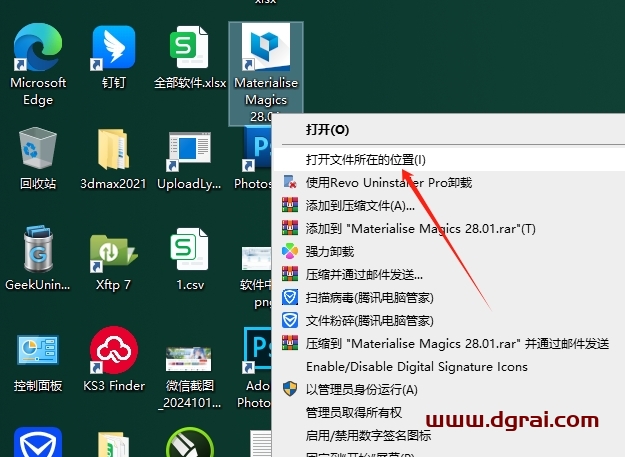Image resolution: width=625 pixels, height=457 pixels.
Task: Choose 强力卸载 in the context menu
Action: pyautogui.click(x=448, y=251)
